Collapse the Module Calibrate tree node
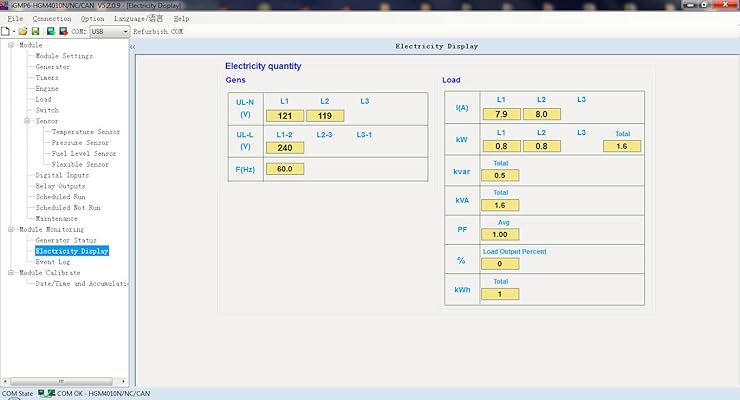Viewport: 740px width, 400px height. [10, 273]
